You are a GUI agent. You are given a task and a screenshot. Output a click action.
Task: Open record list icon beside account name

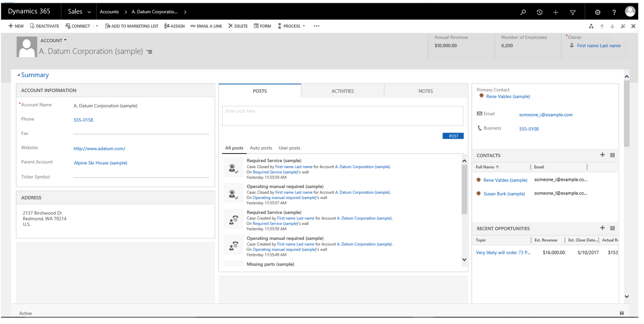click(x=149, y=52)
